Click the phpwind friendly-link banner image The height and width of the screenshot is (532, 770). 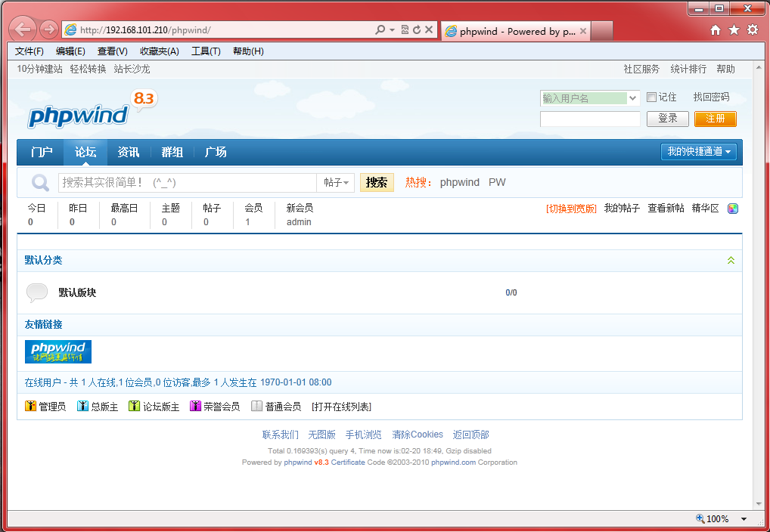[x=58, y=352]
